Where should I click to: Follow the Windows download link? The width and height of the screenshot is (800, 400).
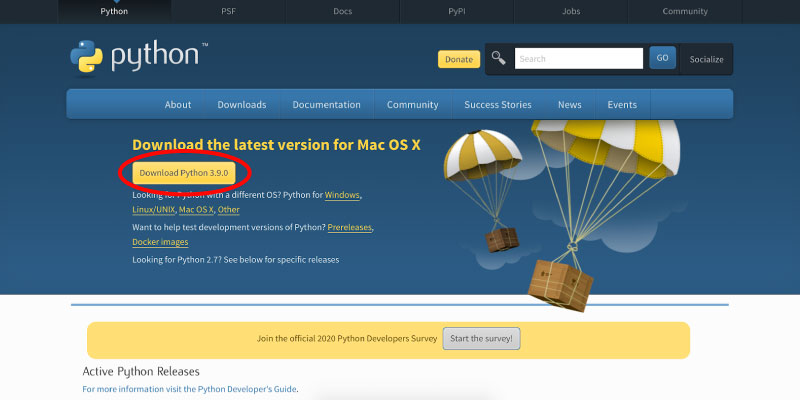342,195
